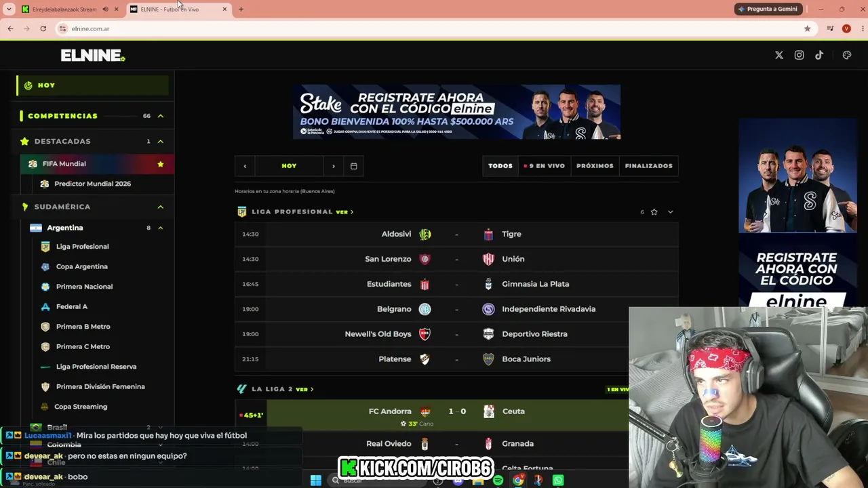
Task: Click the address bar URL field
Action: 434,28
